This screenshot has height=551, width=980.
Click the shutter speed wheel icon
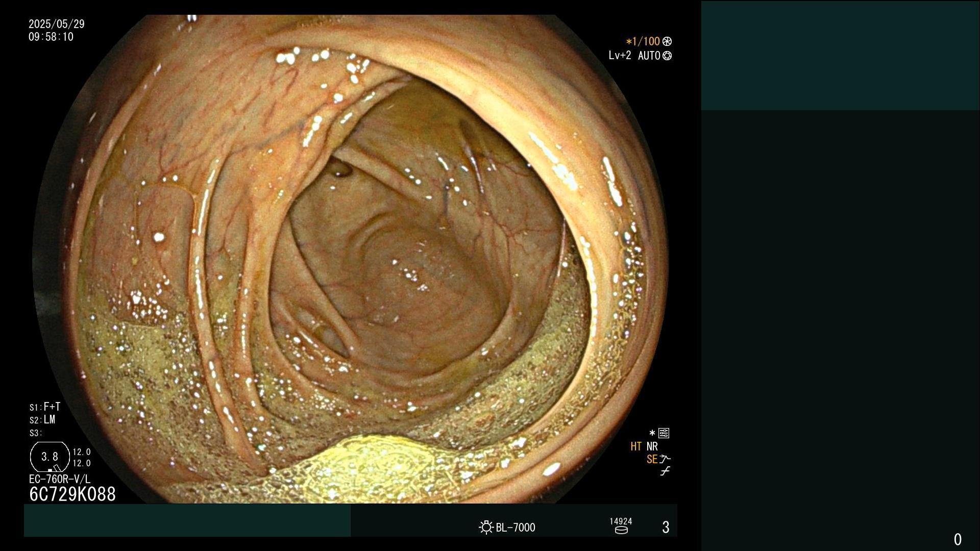[x=667, y=41]
